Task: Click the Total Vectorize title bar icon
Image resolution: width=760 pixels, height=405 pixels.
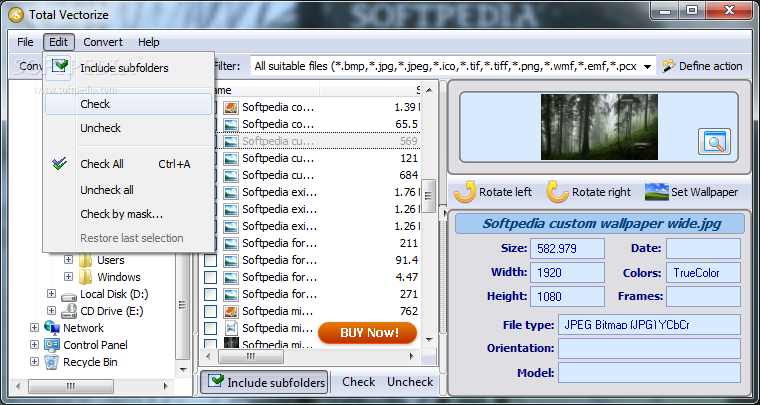Action: (16, 14)
